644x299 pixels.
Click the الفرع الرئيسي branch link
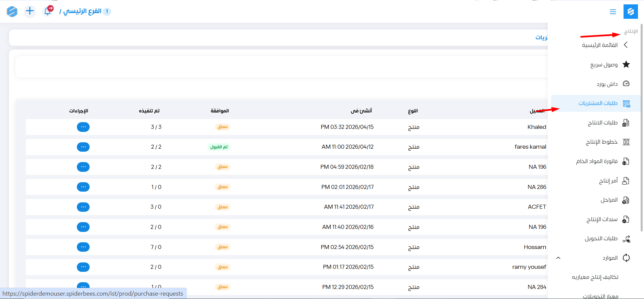(x=82, y=11)
